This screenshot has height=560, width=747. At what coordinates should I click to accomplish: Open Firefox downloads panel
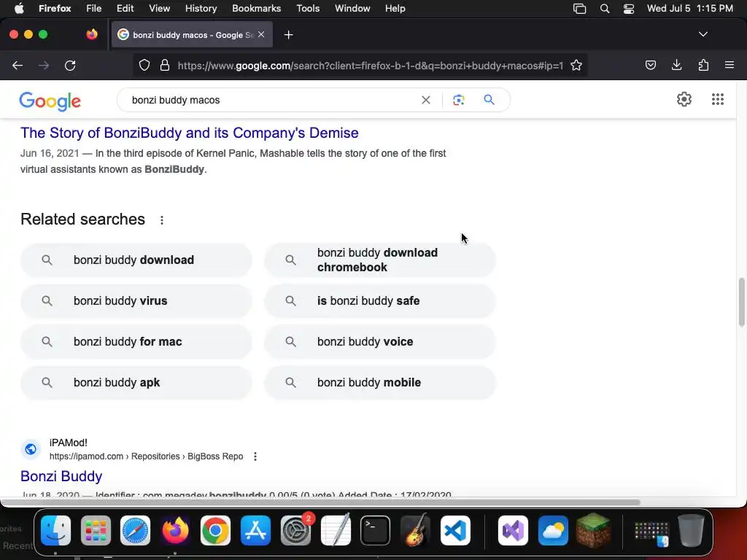677,66
